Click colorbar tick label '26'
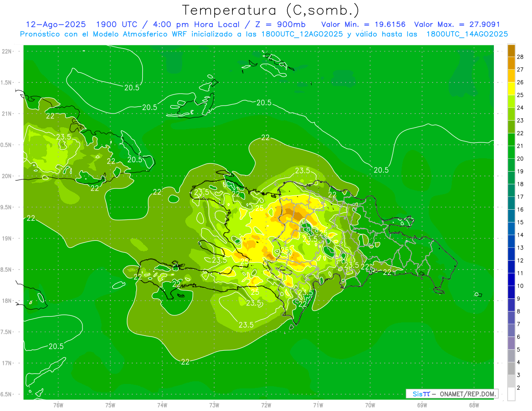Screen dimensions: 532x411 coord(520,82)
